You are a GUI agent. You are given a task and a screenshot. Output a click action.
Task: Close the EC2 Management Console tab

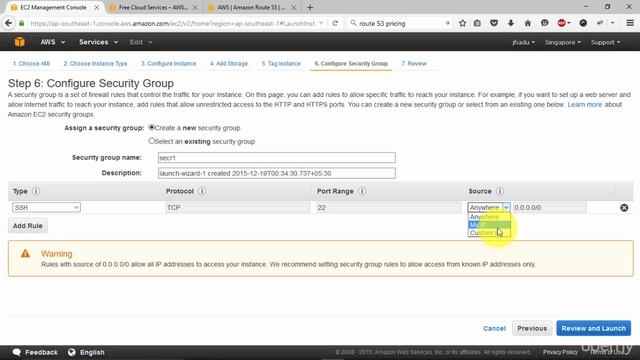pos(96,7)
